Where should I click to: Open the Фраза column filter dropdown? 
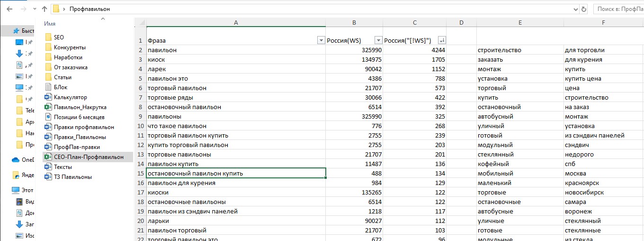point(321,40)
